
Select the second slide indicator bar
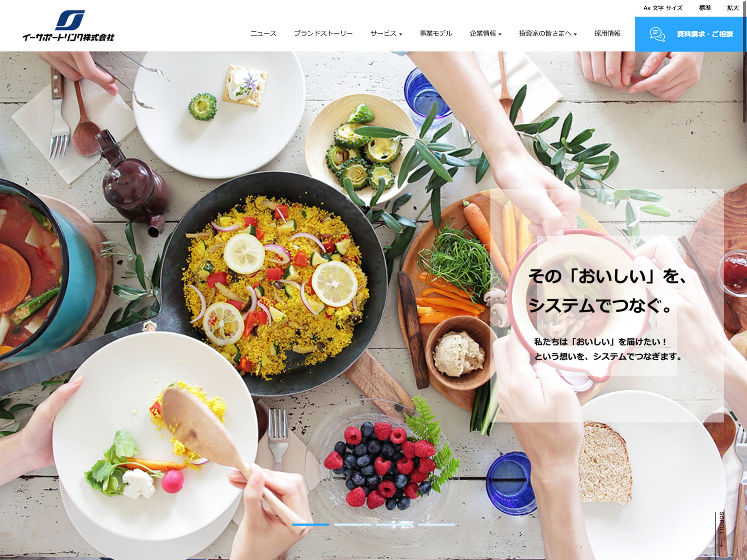pyautogui.click(x=352, y=525)
